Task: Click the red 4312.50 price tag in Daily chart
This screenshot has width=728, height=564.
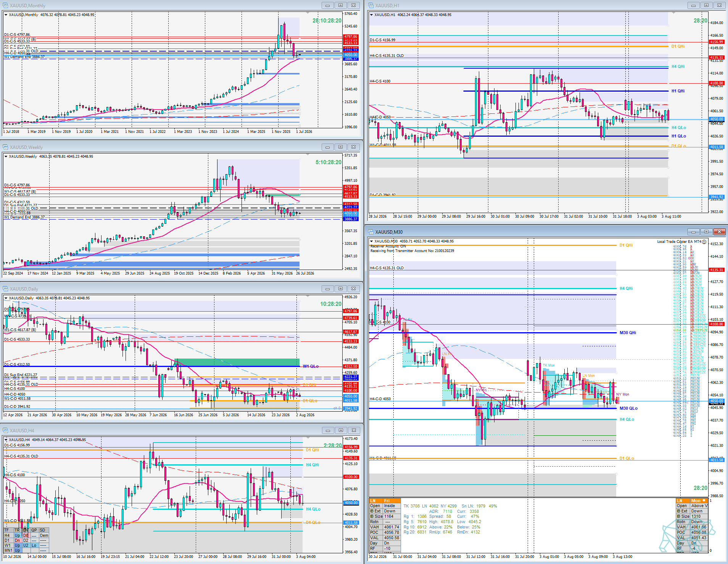Action: point(351,367)
